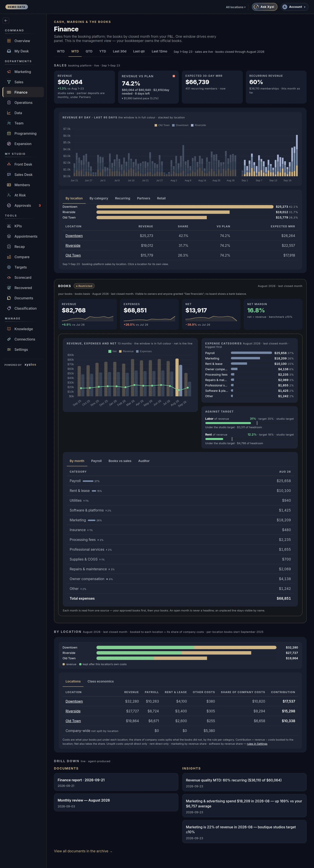Click the Restricted badge in Books
The image size is (314, 868).
click(84, 286)
